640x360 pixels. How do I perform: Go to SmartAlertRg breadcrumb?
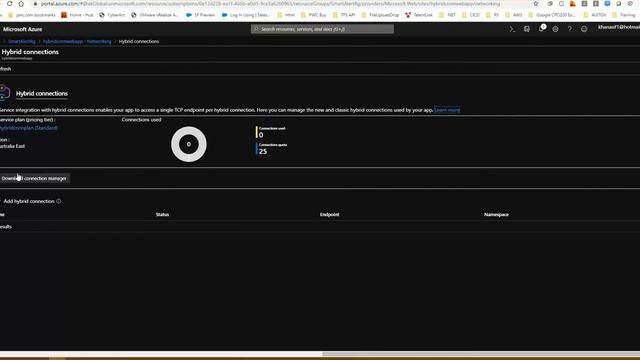tap(22, 42)
